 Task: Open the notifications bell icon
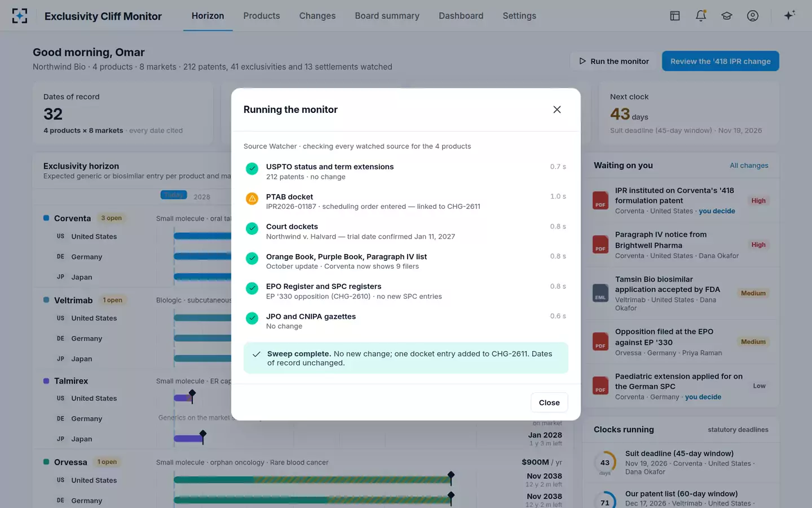pyautogui.click(x=701, y=16)
